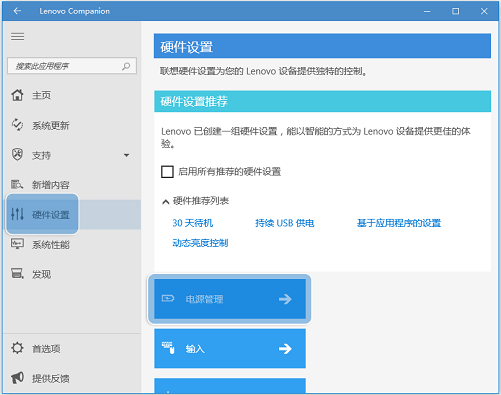Click the 支持 shield icon
501x395 pixels.
pos(17,155)
